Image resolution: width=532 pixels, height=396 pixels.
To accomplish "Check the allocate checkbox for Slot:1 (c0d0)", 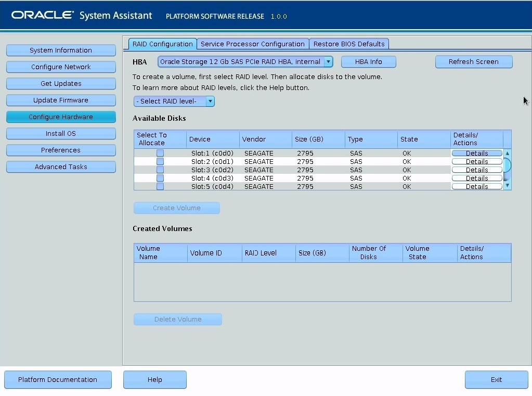I will 160,152.
